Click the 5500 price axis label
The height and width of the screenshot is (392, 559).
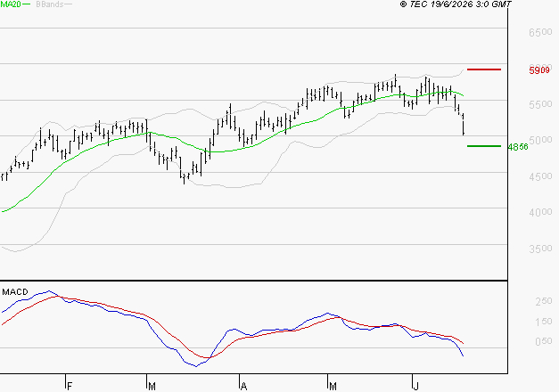point(540,104)
